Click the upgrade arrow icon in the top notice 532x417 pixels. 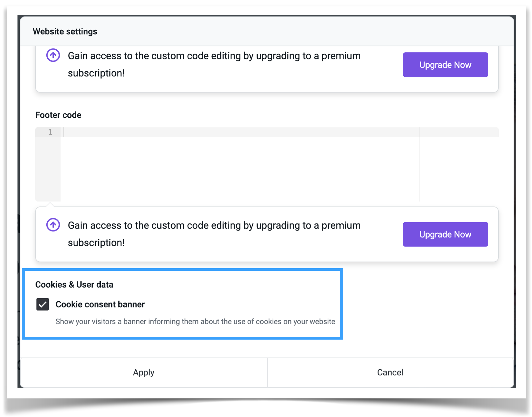(x=53, y=55)
